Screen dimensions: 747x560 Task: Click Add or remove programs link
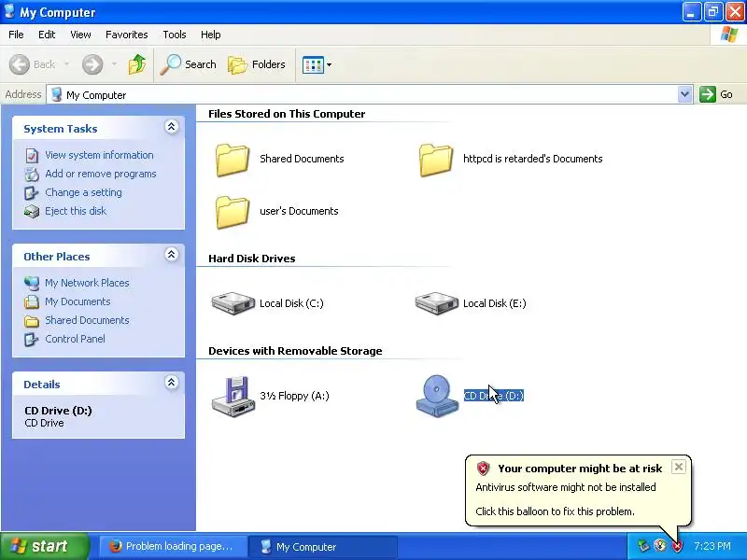(101, 174)
